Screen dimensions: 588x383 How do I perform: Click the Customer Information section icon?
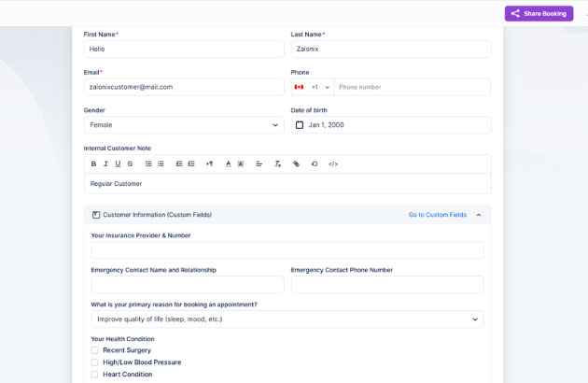coord(96,215)
